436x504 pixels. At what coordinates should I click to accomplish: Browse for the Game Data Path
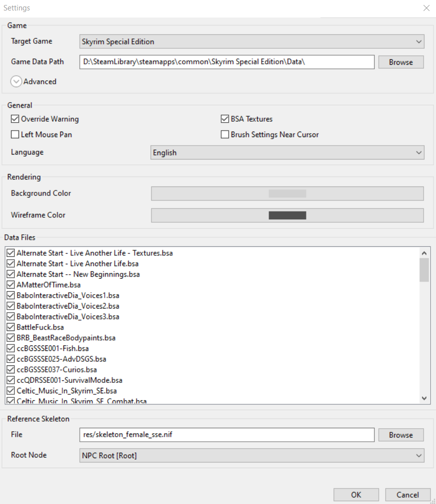coord(401,62)
